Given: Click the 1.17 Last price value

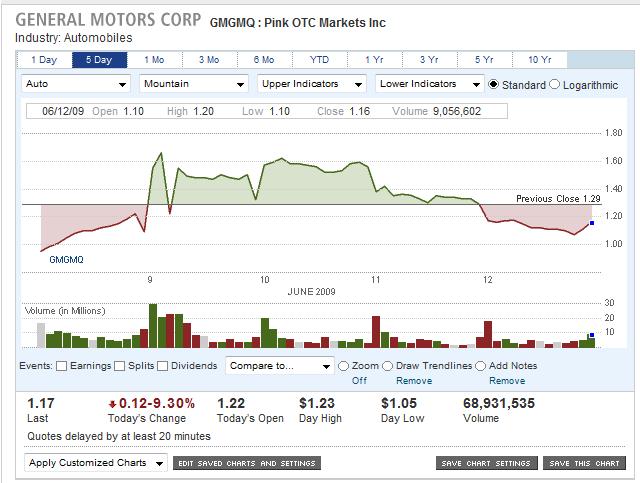Looking at the screenshot, I should click(41, 403).
